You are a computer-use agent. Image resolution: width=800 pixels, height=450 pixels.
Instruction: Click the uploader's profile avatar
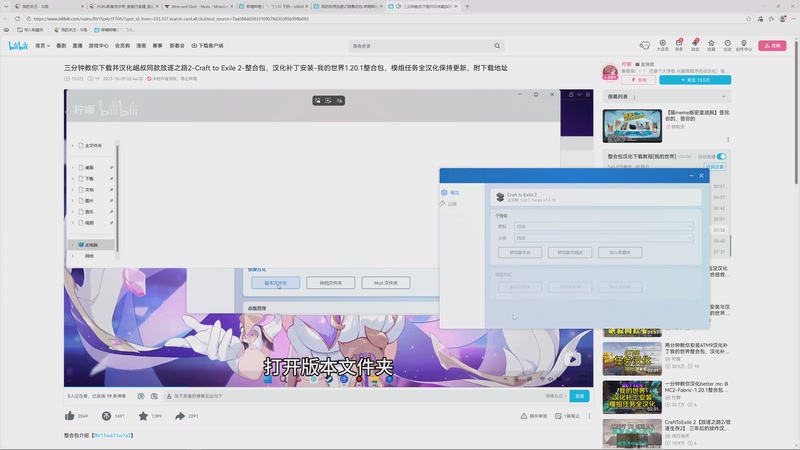point(610,72)
